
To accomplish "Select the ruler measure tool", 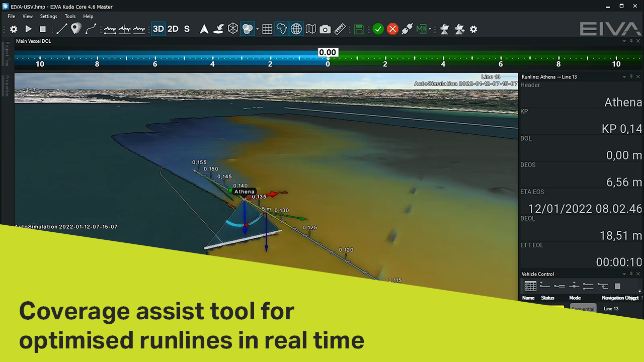I will [x=340, y=29].
